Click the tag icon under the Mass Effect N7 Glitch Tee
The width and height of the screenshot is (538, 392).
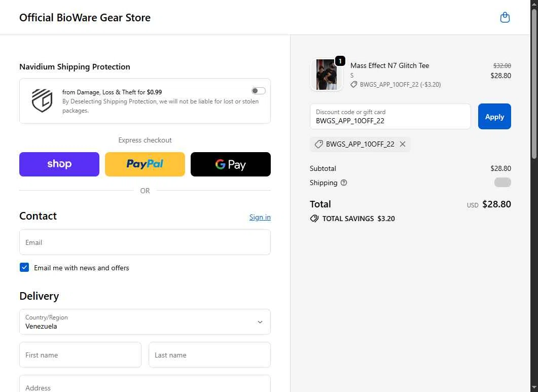click(354, 85)
